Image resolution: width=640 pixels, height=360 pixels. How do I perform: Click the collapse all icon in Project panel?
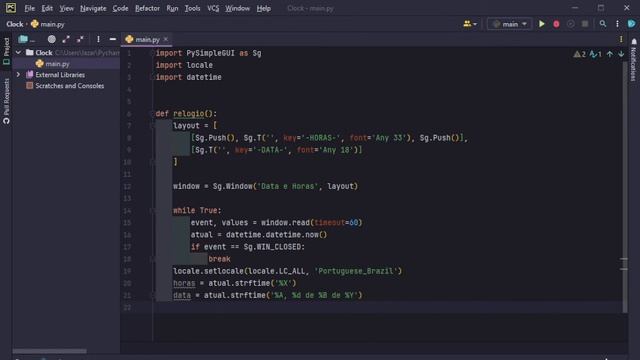coord(80,39)
